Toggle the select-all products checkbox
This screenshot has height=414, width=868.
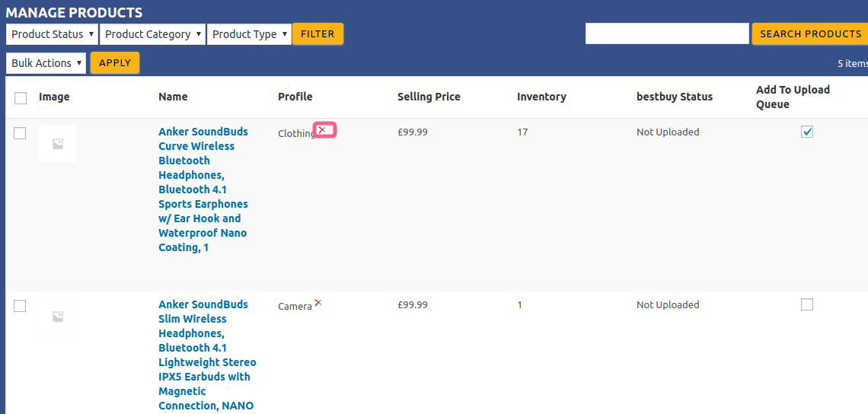pos(21,98)
